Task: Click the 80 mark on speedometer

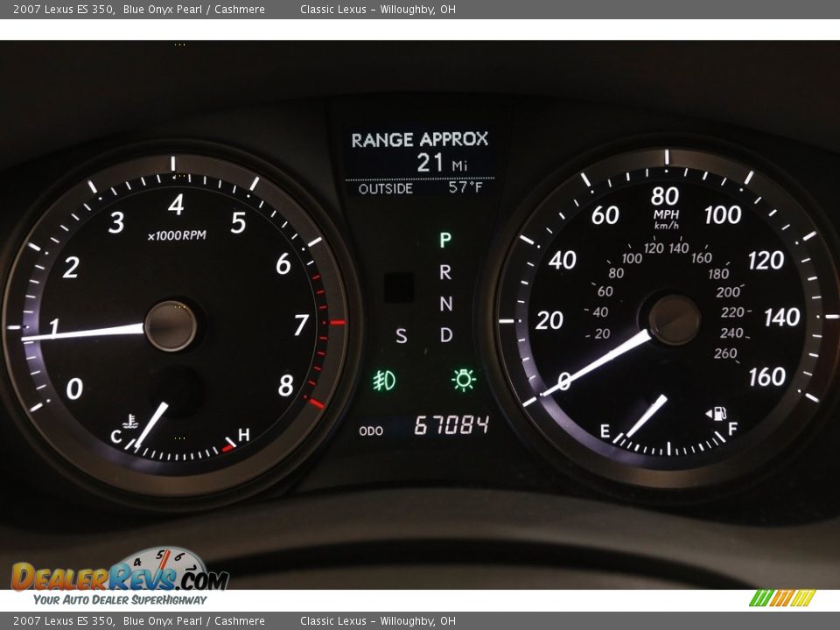Action: [x=665, y=196]
